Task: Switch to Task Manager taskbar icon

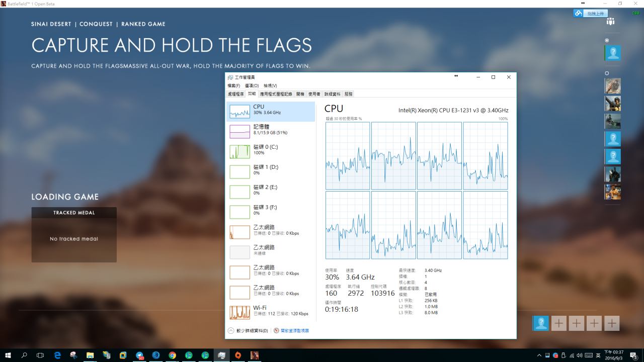Action: [x=221, y=355]
